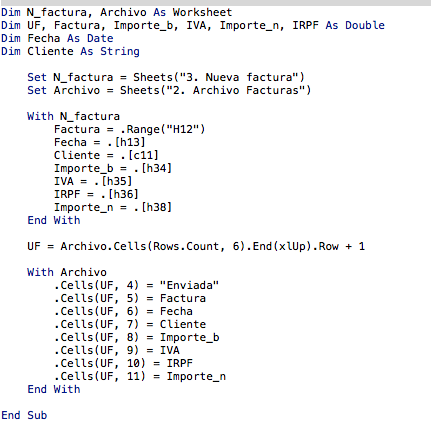Click the Importe_b = .[h34] line
The image size is (431, 428).
click(x=113, y=168)
